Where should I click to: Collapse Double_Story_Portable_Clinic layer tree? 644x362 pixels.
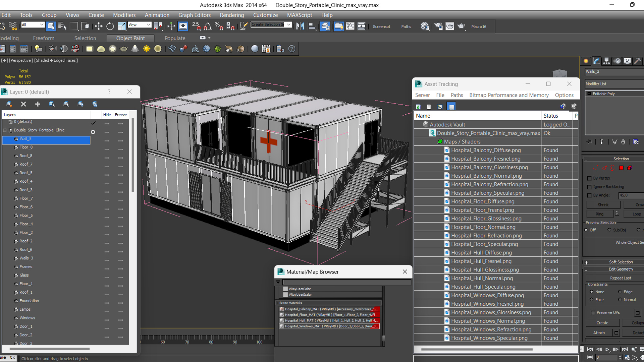pos(5,130)
